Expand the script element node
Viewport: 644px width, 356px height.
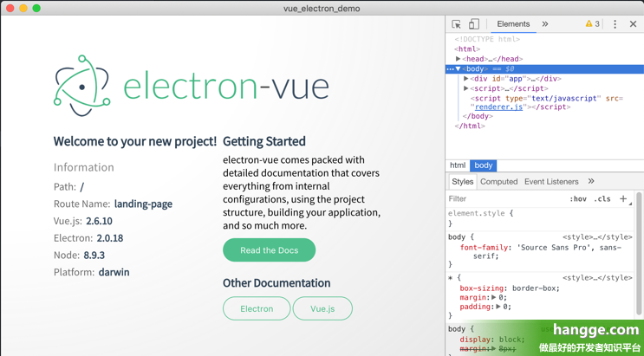tap(465, 88)
